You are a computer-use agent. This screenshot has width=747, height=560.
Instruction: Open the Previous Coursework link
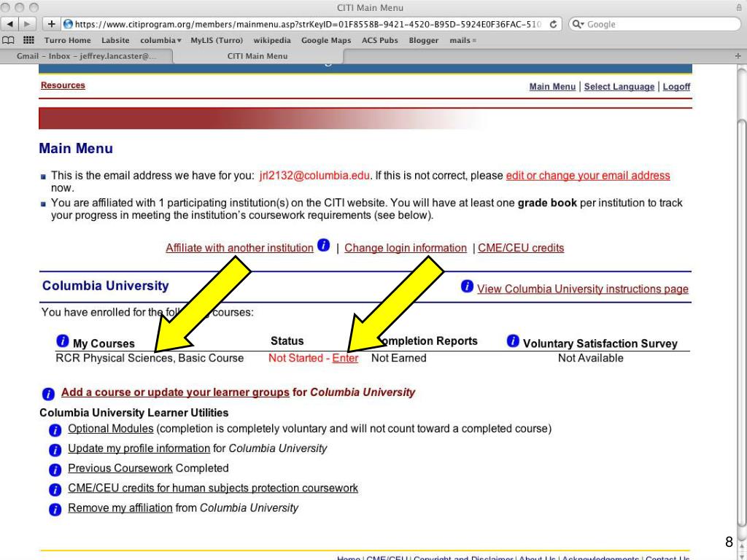point(120,469)
